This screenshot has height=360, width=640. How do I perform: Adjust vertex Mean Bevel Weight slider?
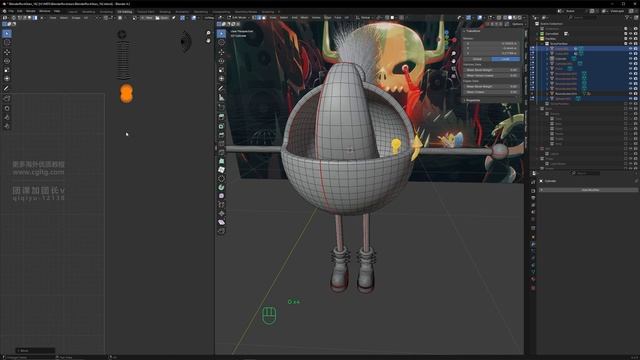pos(491,70)
